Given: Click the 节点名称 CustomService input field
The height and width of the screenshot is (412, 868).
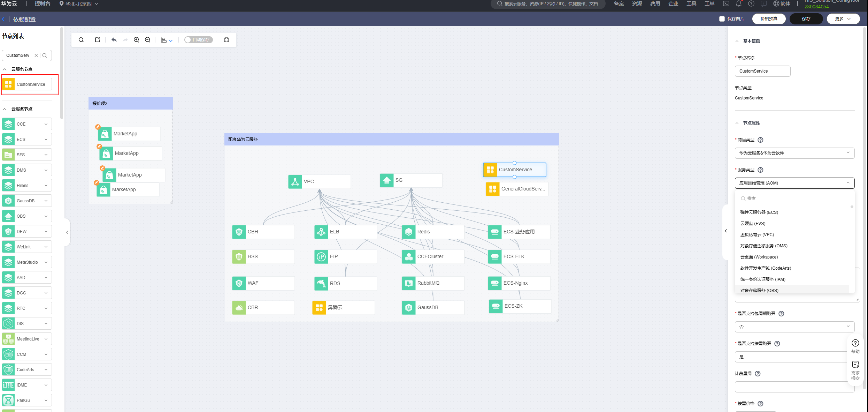Looking at the screenshot, I should tap(762, 71).
